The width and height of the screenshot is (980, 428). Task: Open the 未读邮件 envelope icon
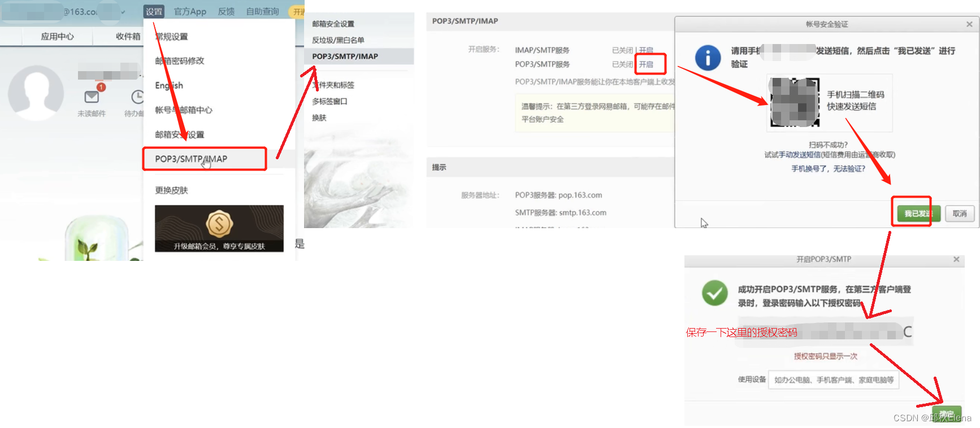click(92, 97)
